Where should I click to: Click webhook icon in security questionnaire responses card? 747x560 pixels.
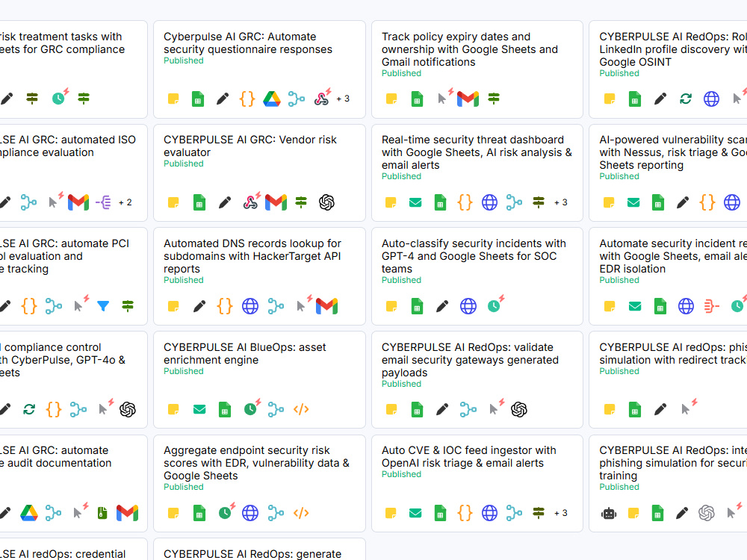click(323, 98)
